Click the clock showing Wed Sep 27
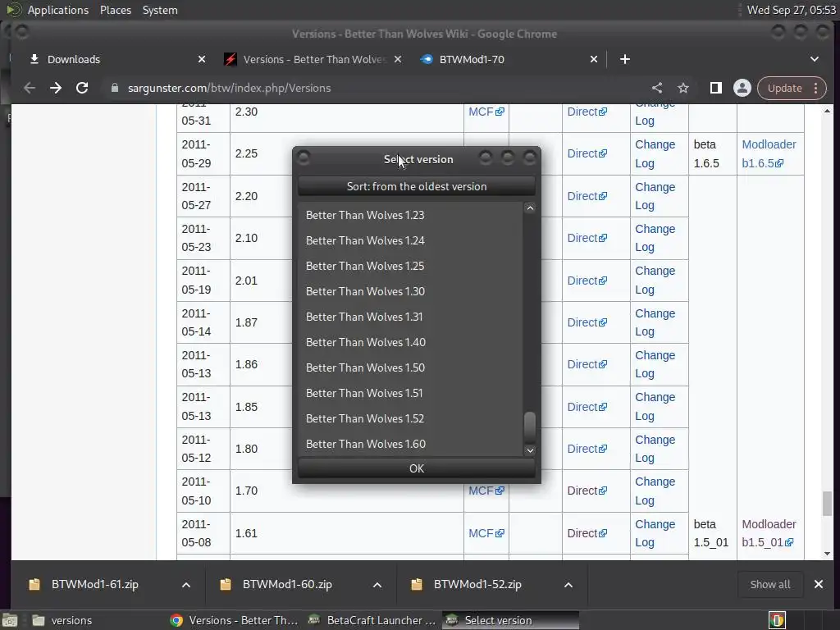The image size is (840, 630). coord(791,10)
